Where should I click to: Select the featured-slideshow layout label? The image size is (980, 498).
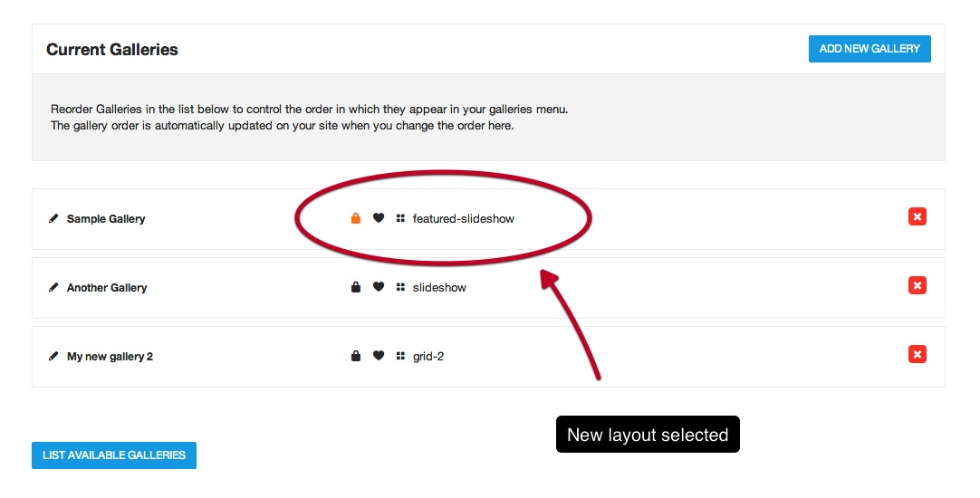tap(464, 219)
